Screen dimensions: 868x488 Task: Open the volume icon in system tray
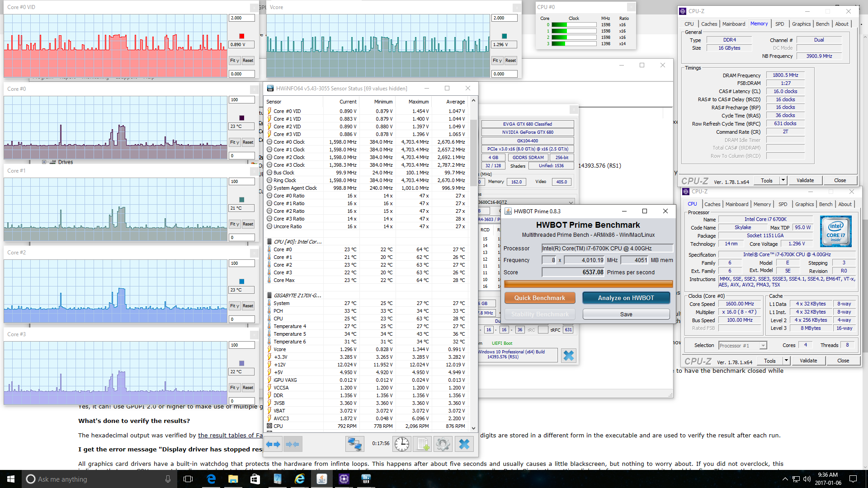pyautogui.click(x=807, y=479)
